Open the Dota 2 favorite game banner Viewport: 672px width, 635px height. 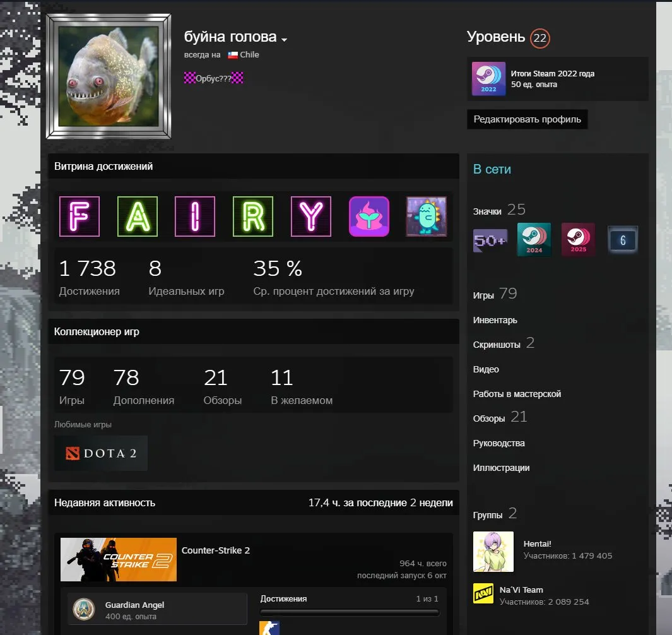click(x=101, y=453)
